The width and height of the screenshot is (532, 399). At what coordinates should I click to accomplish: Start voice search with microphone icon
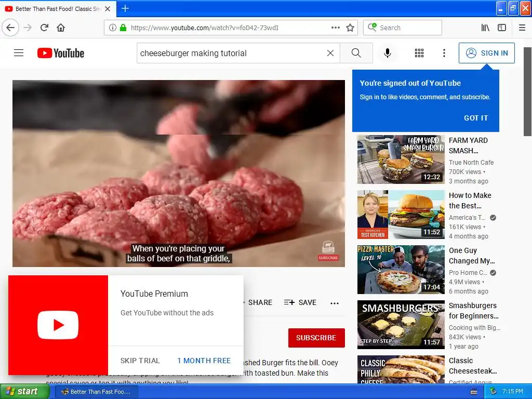click(388, 53)
